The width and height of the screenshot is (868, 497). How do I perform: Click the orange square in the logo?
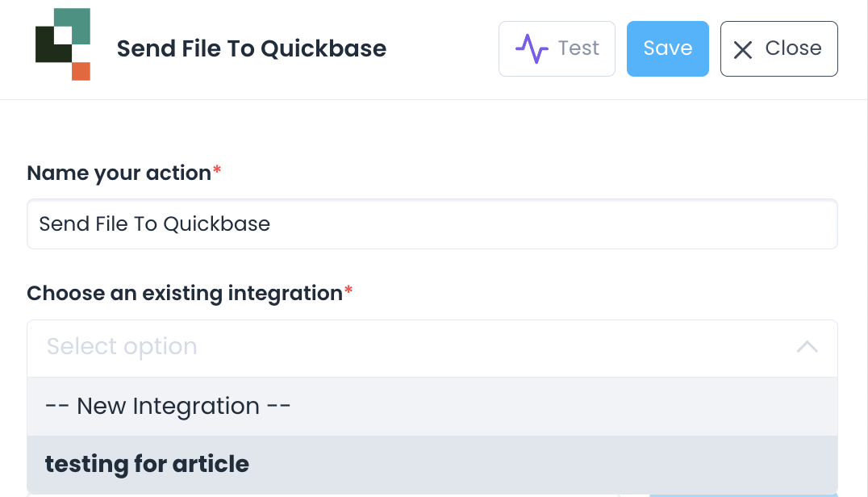tap(81, 71)
